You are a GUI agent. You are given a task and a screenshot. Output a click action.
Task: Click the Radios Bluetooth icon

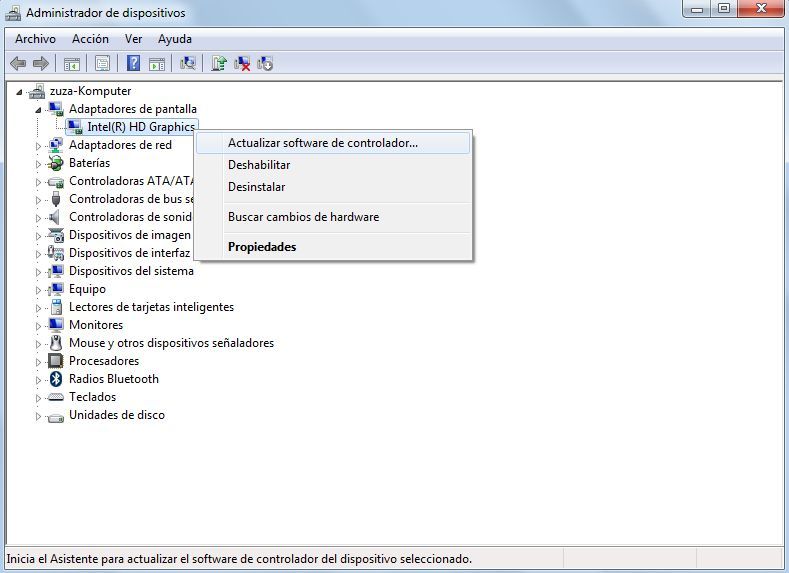(x=56, y=379)
